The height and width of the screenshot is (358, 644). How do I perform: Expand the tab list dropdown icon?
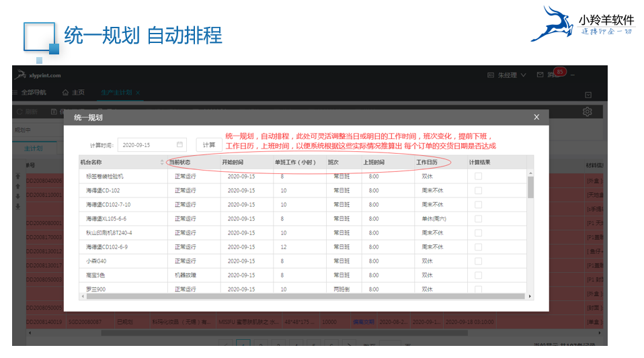click(x=588, y=95)
